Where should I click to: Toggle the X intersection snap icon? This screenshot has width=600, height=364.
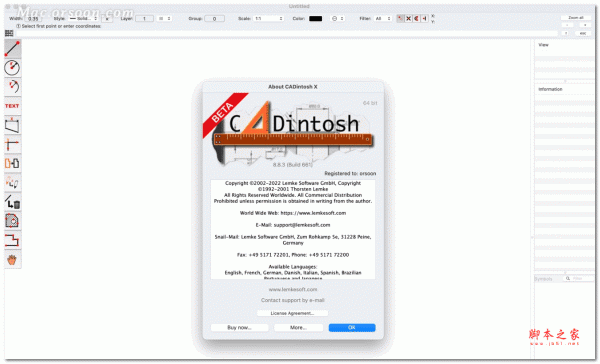coord(408,18)
